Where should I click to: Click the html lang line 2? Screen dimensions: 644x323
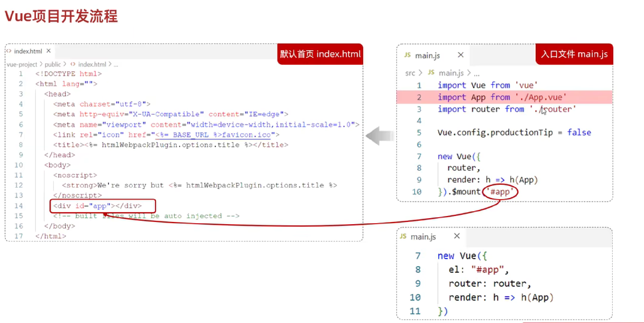(66, 84)
